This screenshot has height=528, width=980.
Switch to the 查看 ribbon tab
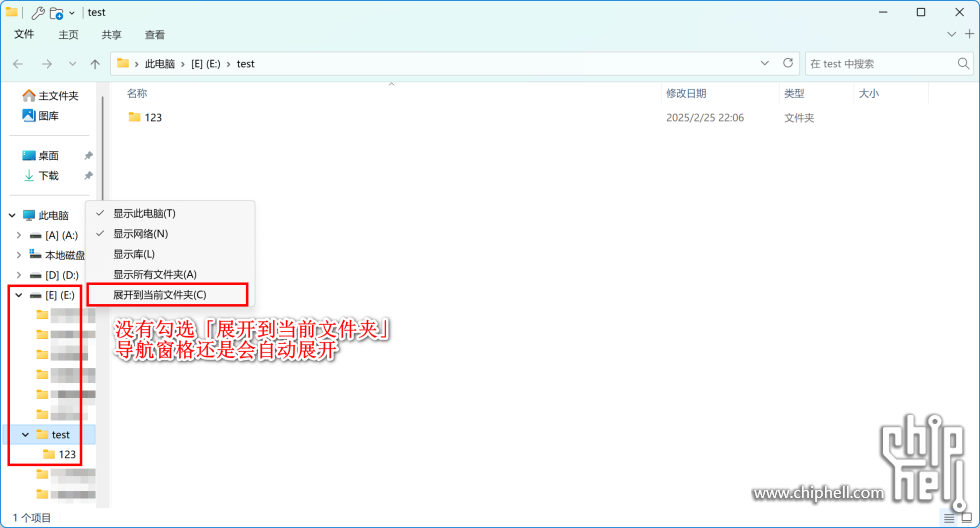(154, 35)
